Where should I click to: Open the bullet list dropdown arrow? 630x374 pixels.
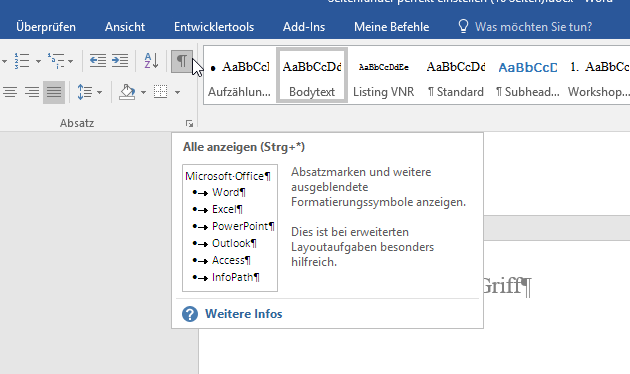click(x=4, y=61)
